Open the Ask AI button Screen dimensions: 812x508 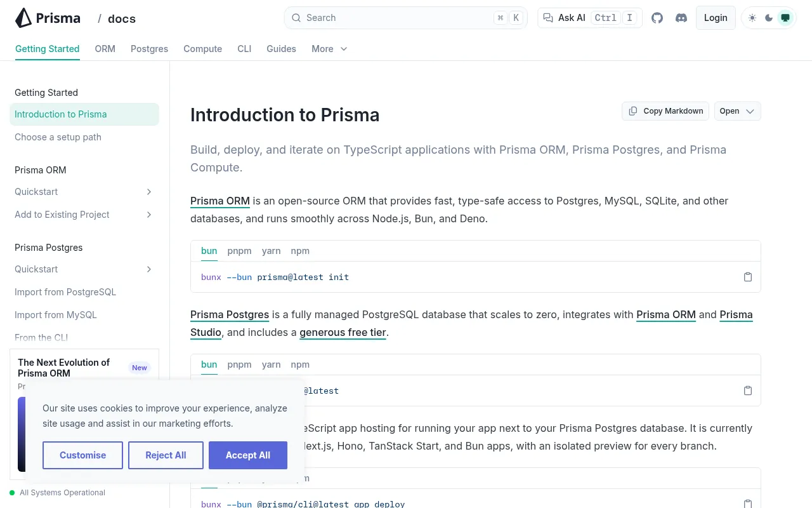tap(590, 18)
